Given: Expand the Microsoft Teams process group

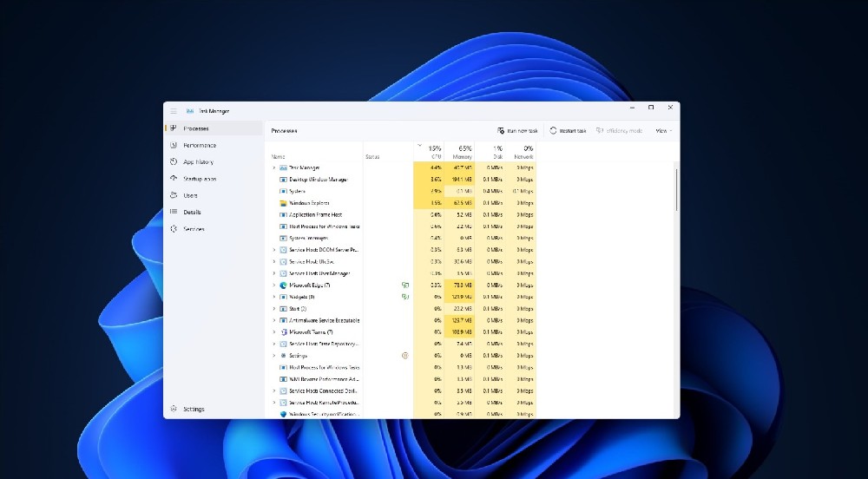Looking at the screenshot, I should [274, 331].
